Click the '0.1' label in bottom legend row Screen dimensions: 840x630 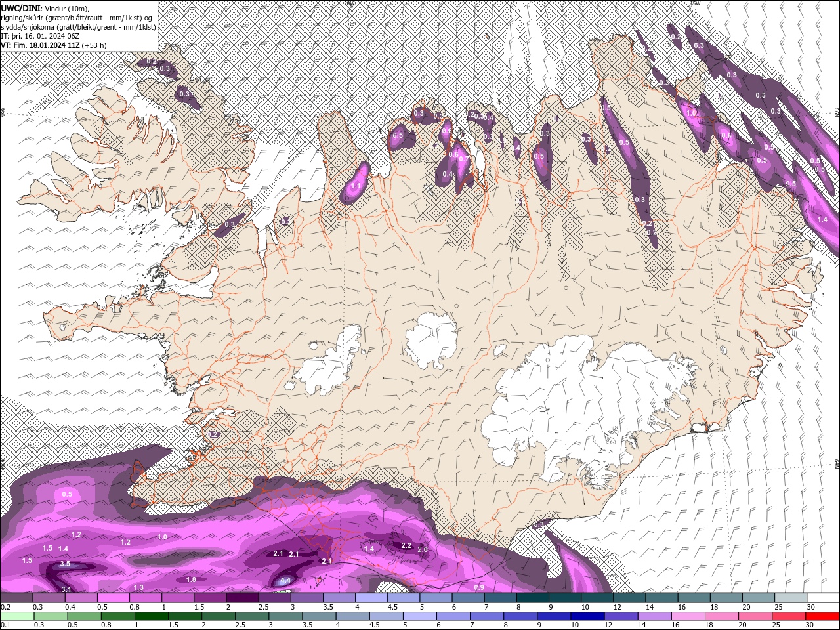[6, 625]
